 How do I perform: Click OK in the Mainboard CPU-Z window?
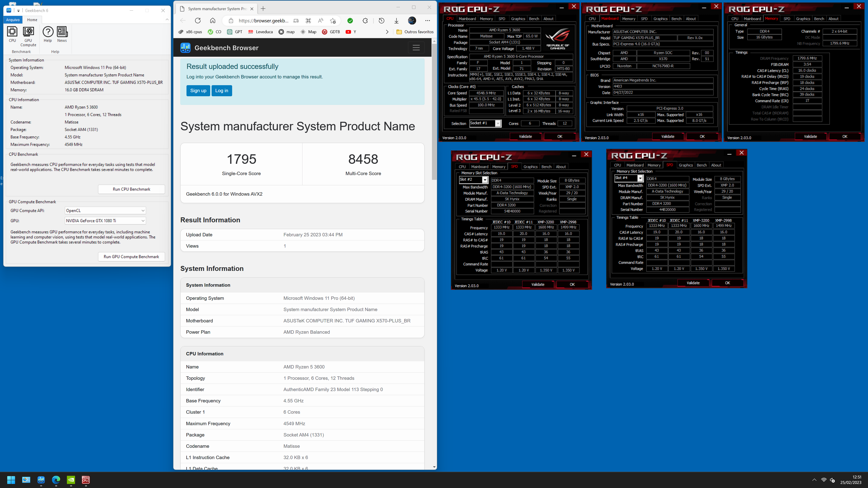[x=702, y=137]
